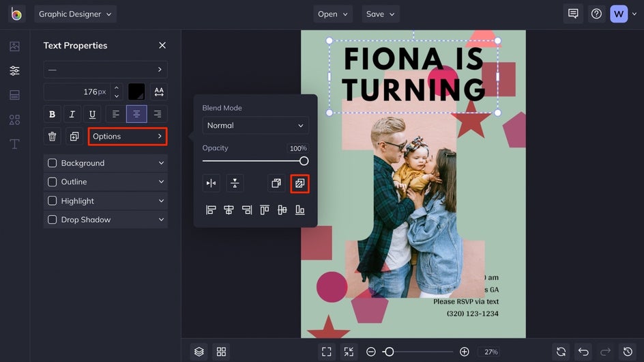
Task: Enable the Outline checkbox
Action: [52, 182]
